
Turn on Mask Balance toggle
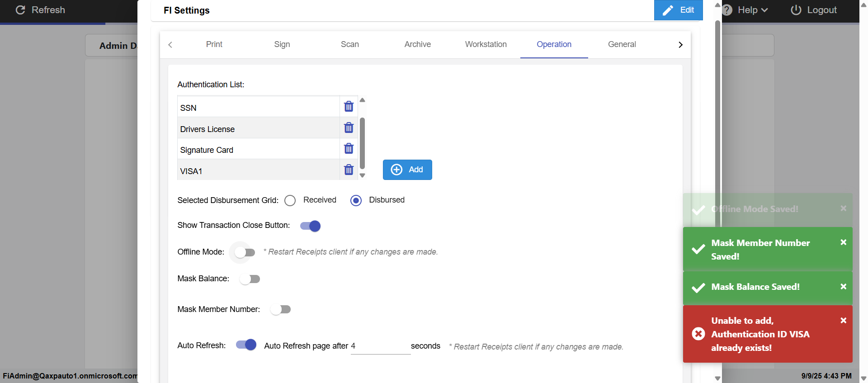tap(250, 279)
